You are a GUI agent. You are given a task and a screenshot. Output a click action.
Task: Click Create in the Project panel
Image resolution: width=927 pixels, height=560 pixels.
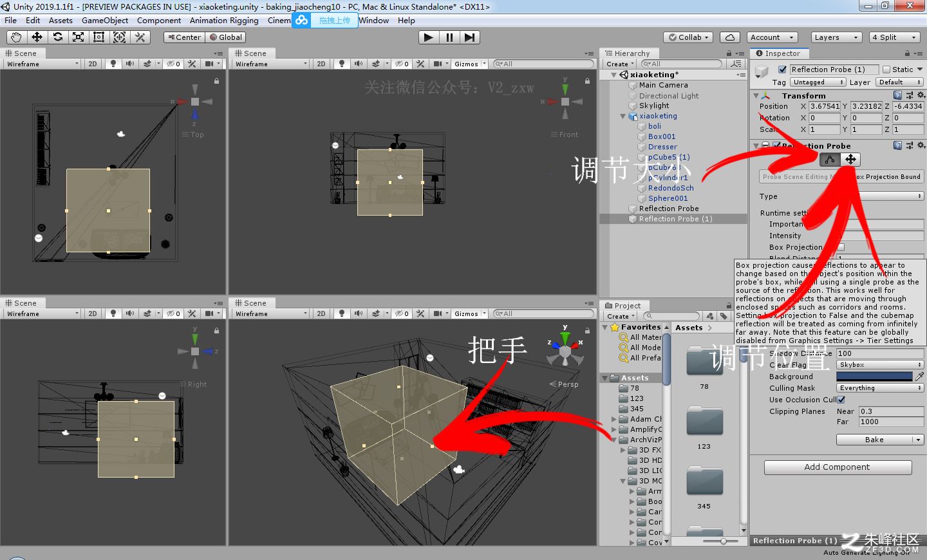[x=620, y=316]
